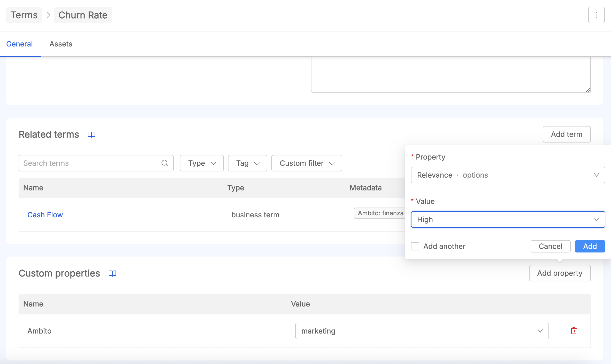Open the Property select showing Relevance
The width and height of the screenshot is (611, 364).
pos(508,175)
